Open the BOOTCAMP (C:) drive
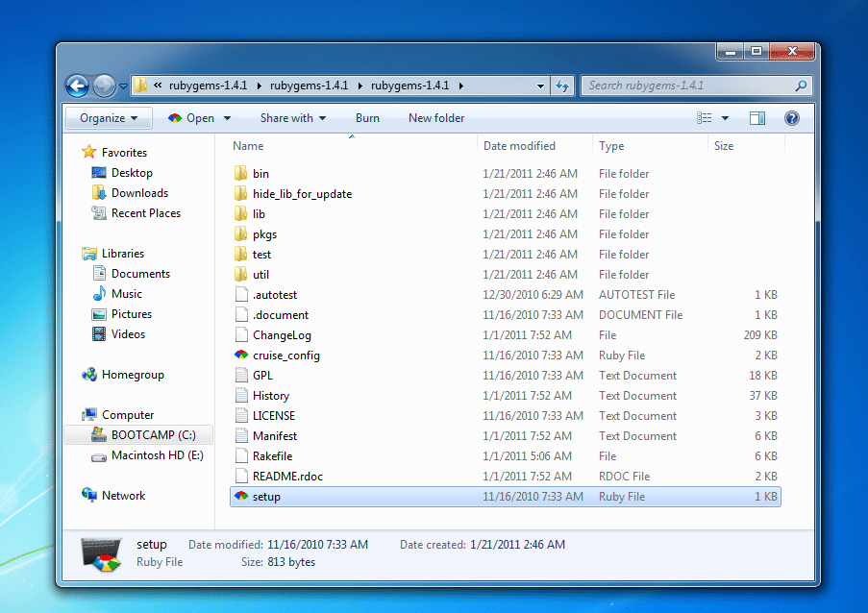This screenshot has width=868, height=613. click(139, 435)
